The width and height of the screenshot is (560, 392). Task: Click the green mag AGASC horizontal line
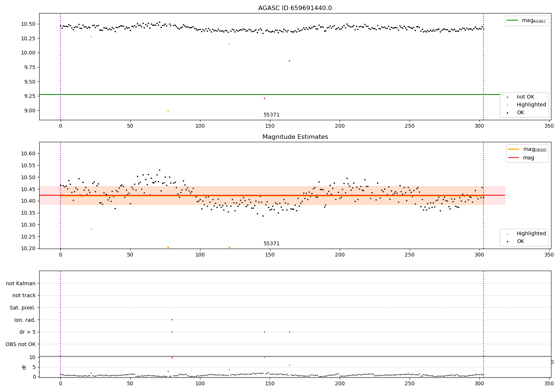[x=272, y=94]
